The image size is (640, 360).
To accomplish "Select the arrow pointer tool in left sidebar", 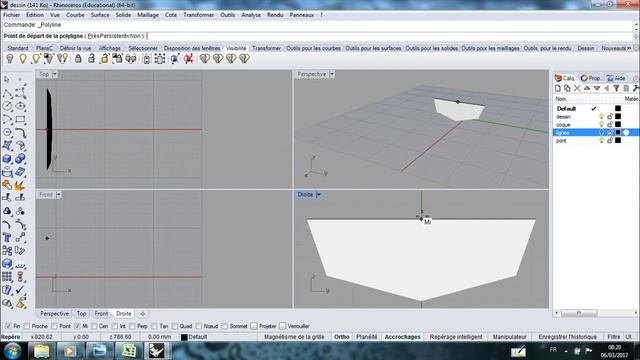I will tap(7, 80).
